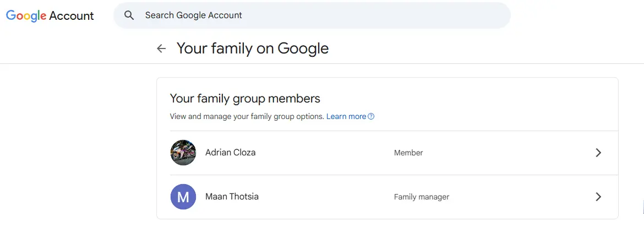Viewport: 644px width, 232px height.
Task: Click the name Maan Thotsia
Action: pyautogui.click(x=232, y=197)
